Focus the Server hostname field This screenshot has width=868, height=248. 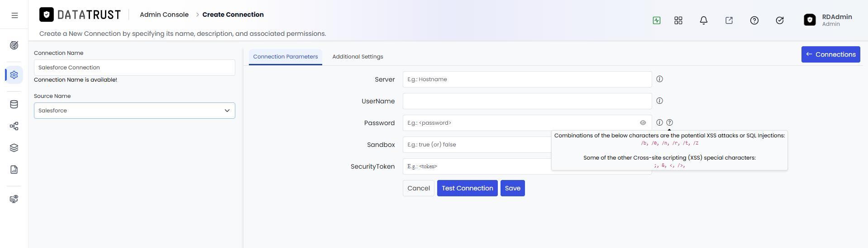pyautogui.click(x=527, y=79)
